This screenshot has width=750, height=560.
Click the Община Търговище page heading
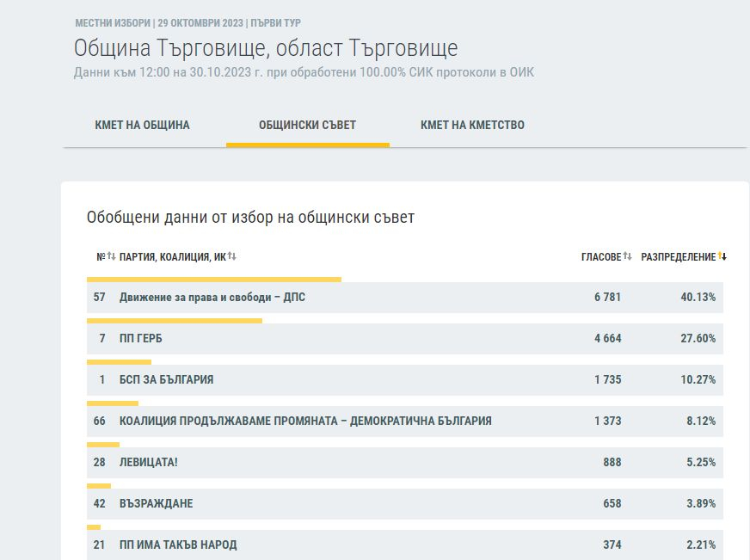(266, 48)
